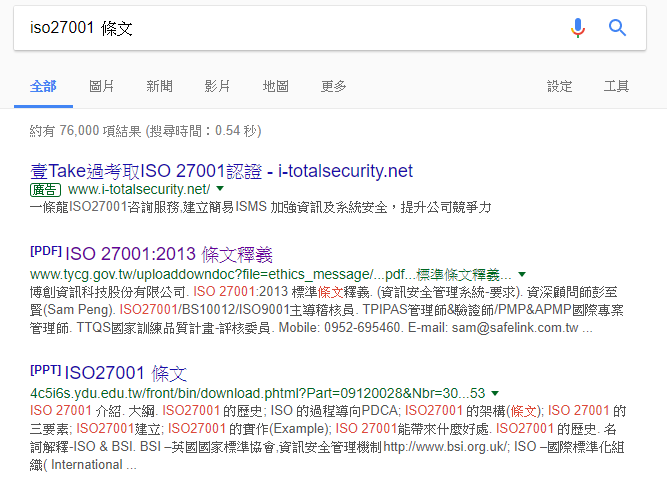Open the ISO 27001:2013 條文釋義 PDF result
This screenshot has width=667, height=480.
coord(168,254)
